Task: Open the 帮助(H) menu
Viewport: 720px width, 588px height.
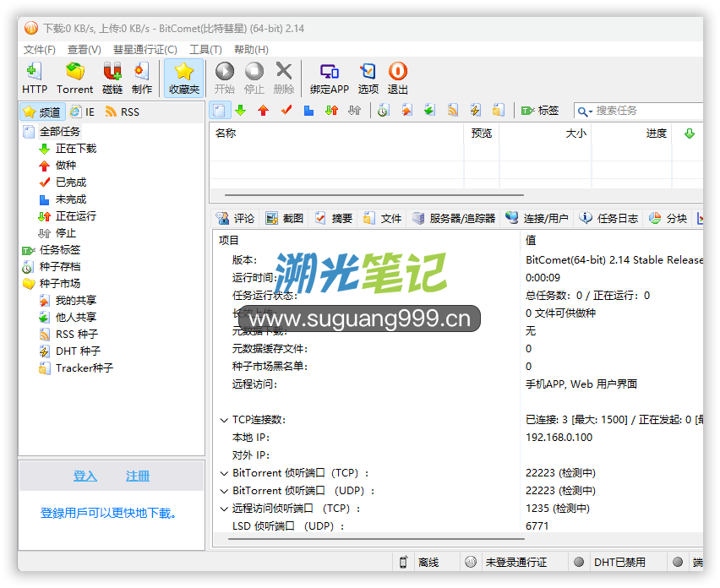Action: [251, 50]
